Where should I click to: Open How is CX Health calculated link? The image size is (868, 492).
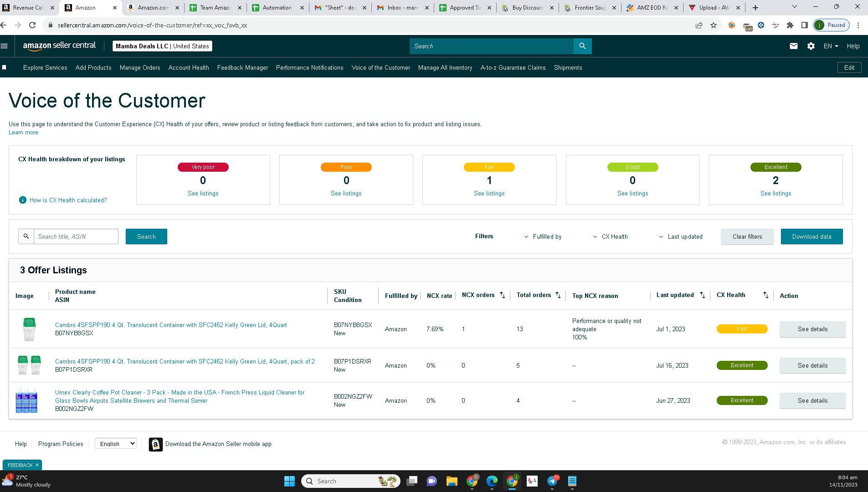point(68,200)
